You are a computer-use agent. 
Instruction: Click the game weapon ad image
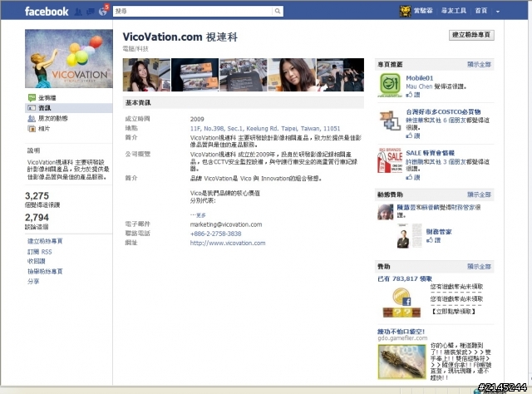click(402, 362)
